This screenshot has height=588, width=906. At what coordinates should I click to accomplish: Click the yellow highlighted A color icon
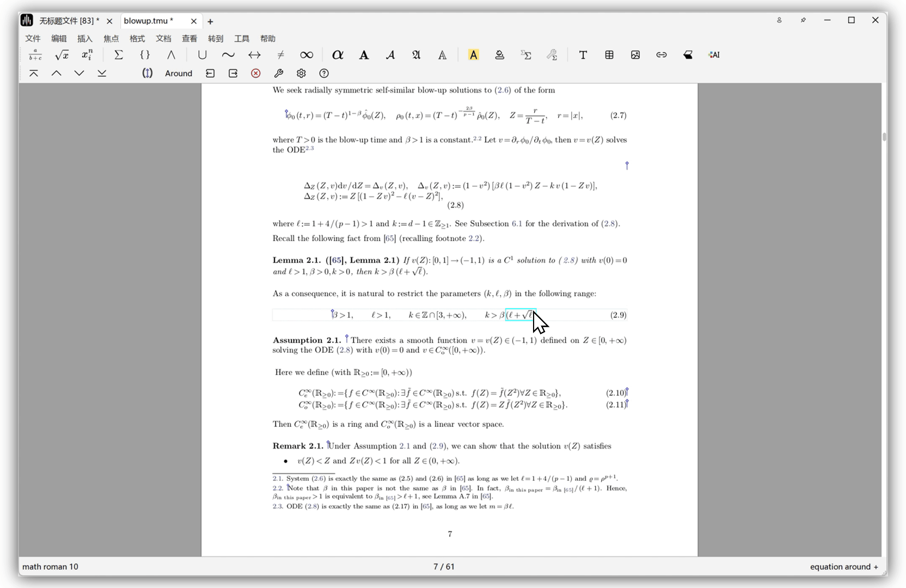(x=473, y=55)
